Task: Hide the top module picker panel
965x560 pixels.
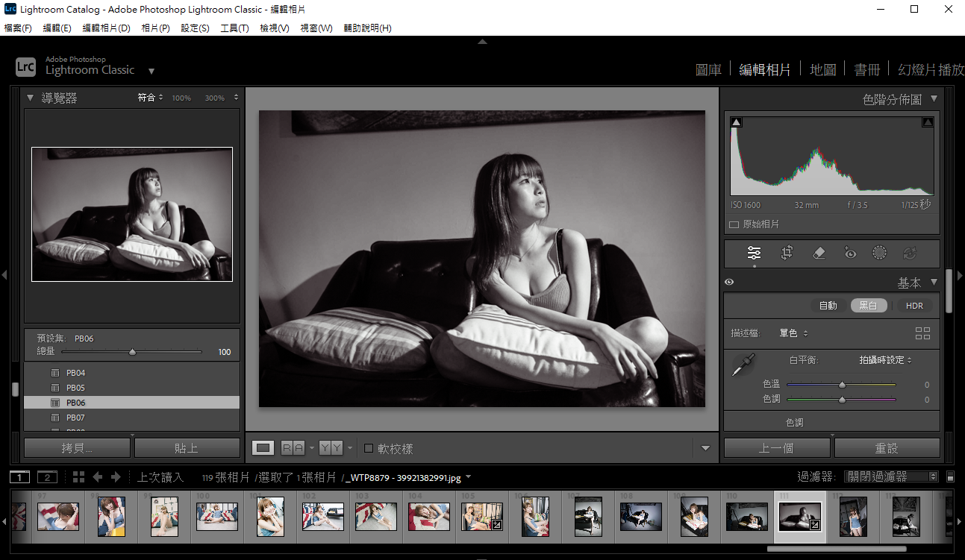Action: click(482, 42)
